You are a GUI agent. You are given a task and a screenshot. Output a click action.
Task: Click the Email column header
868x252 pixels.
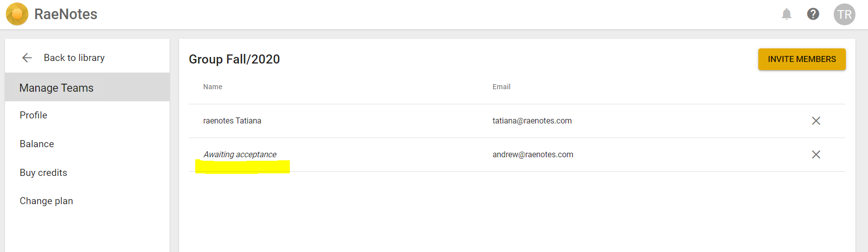point(501,87)
